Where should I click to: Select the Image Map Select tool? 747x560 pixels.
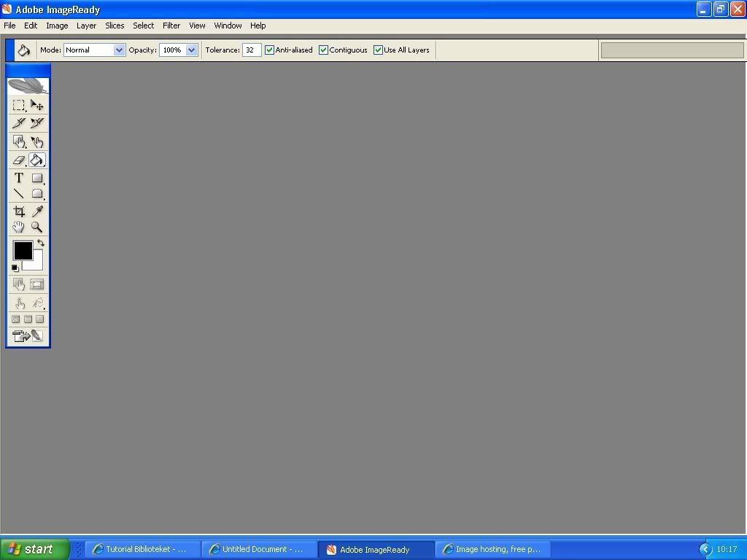click(36, 141)
